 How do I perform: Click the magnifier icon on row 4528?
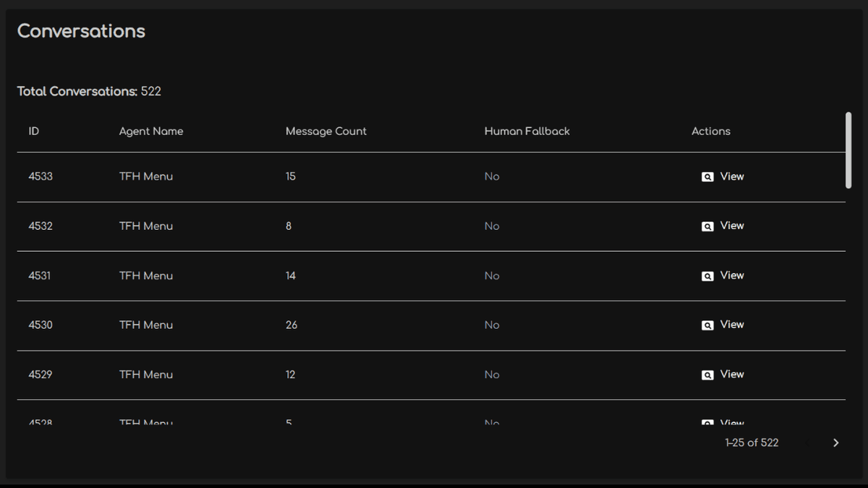click(x=707, y=422)
